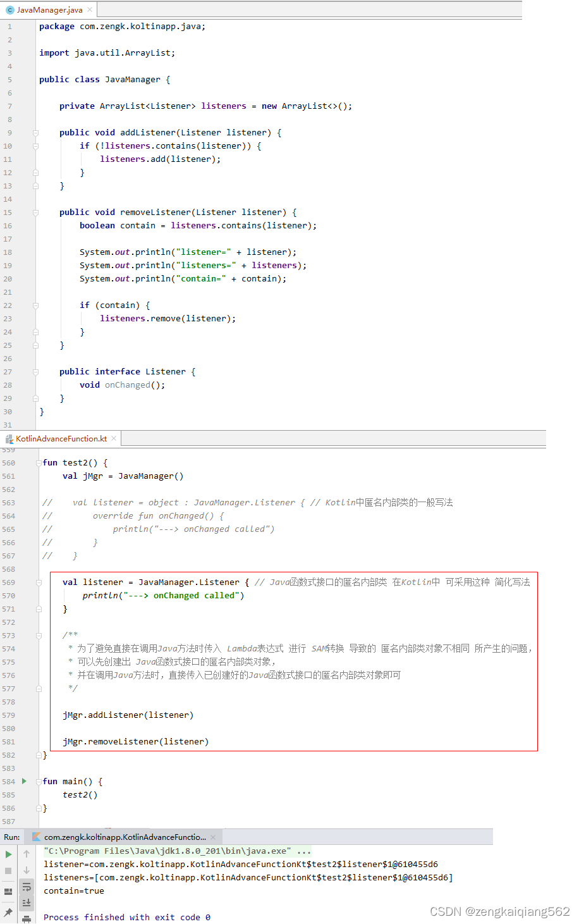This screenshot has width=579, height=924.
Task: Click the commented 'override fun onChanged()' line 564
Action: [x=133, y=516]
